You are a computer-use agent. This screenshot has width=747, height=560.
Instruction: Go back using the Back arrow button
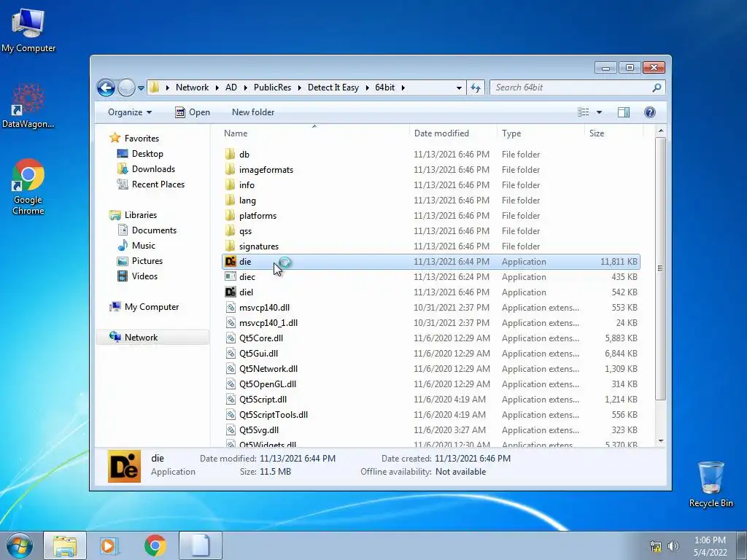[x=106, y=87]
